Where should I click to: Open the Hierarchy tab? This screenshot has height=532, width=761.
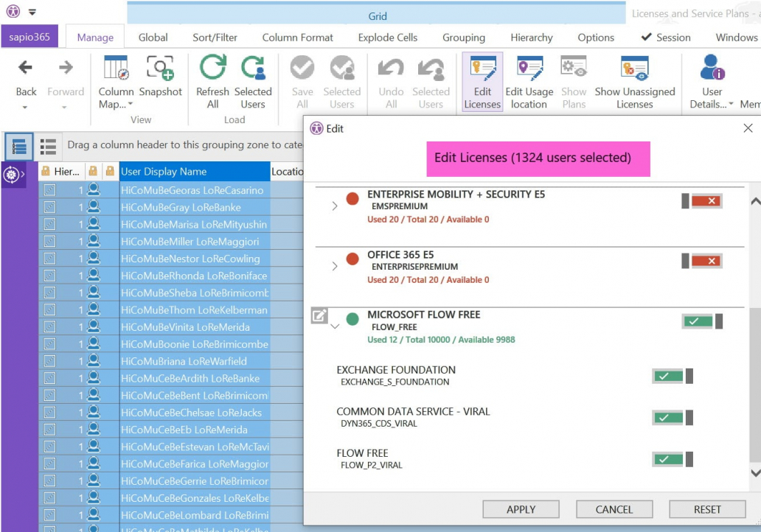tap(532, 38)
